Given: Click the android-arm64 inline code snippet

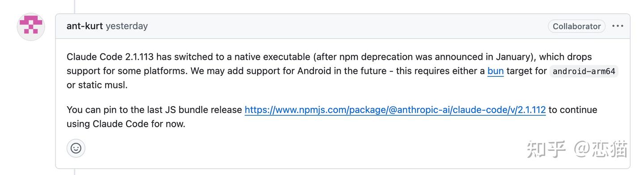Looking at the screenshot, I should 584,71.
